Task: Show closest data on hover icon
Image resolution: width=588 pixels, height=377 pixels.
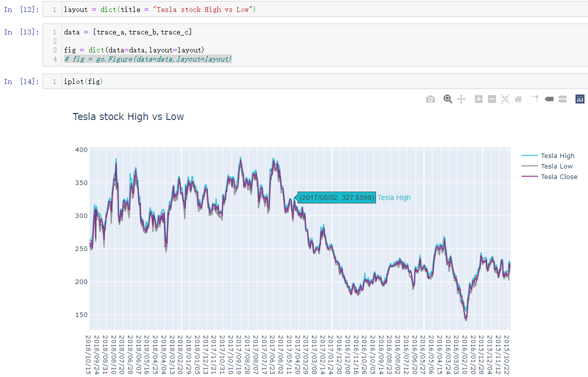Action: pos(549,99)
